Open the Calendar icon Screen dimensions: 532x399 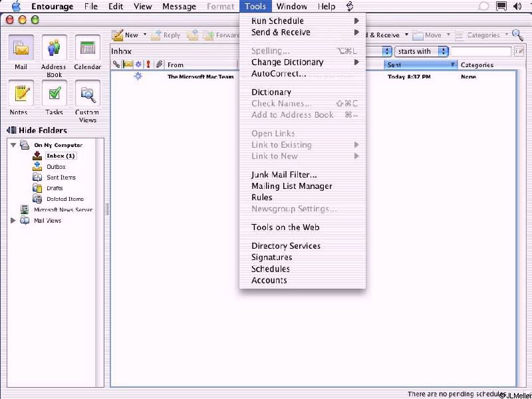pyautogui.click(x=88, y=48)
